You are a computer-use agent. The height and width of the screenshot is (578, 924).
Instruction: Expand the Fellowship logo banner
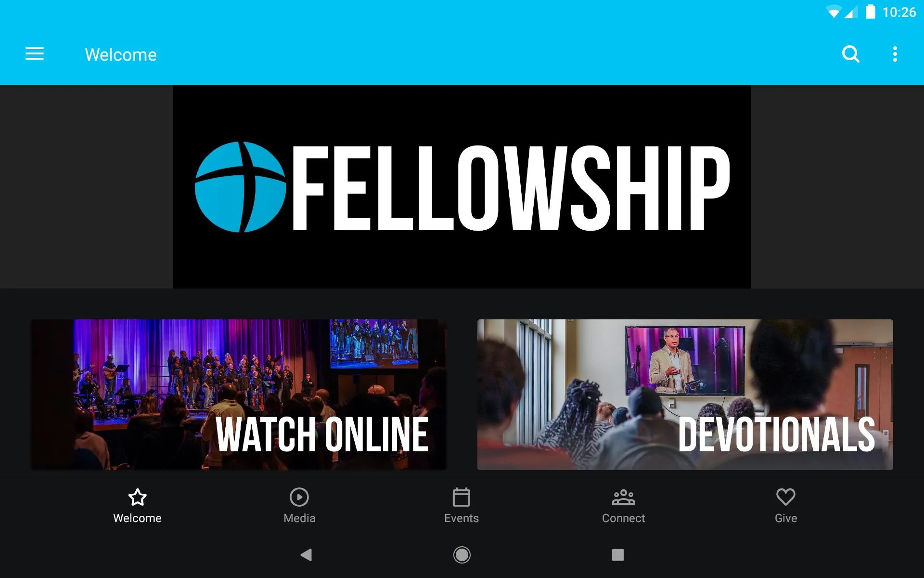(x=462, y=186)
